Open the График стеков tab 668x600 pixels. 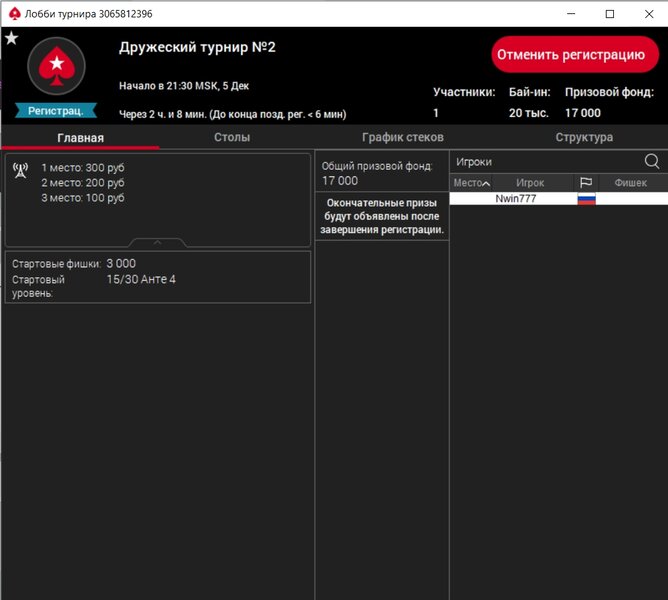(x=403, y=137)
